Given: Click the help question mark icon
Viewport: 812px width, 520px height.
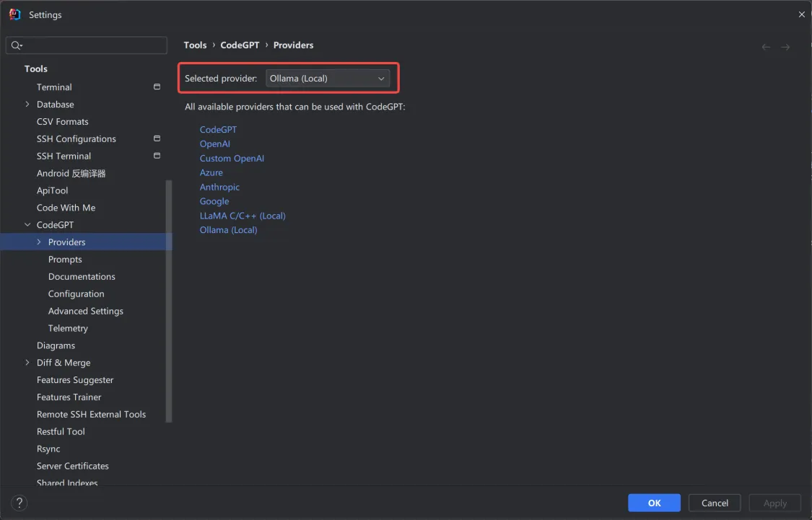Looking at the screenshot, I should click(19, 503).
